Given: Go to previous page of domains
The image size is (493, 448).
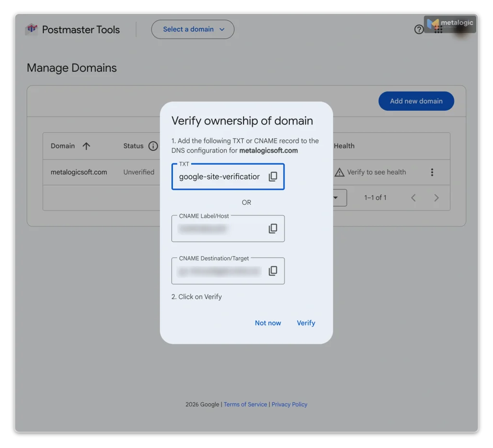Looking at the screenshot, I should (x=413, y=198).
